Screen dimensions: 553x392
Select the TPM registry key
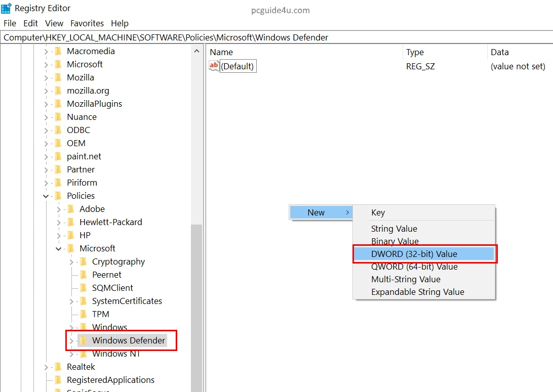[100, 314]
